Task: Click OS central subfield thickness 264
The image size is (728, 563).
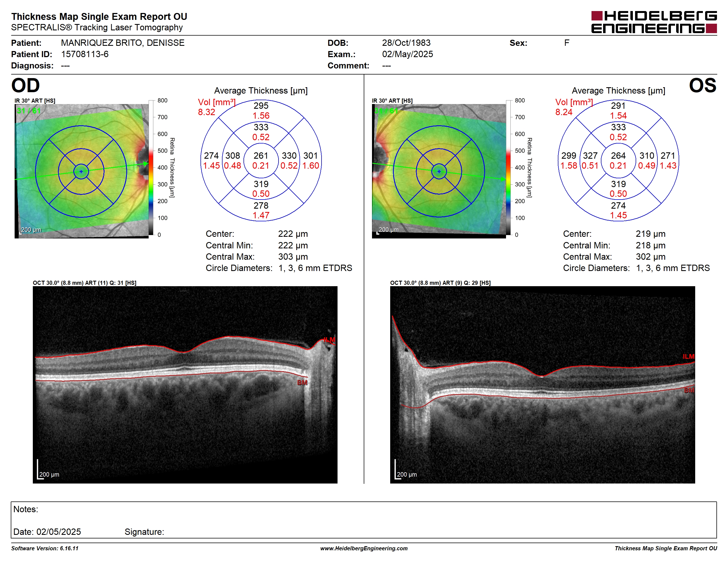Action: coord(618,155)
